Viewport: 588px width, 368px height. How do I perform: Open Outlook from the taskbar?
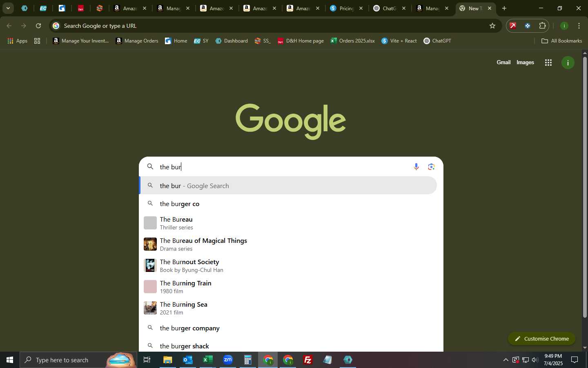187,360
